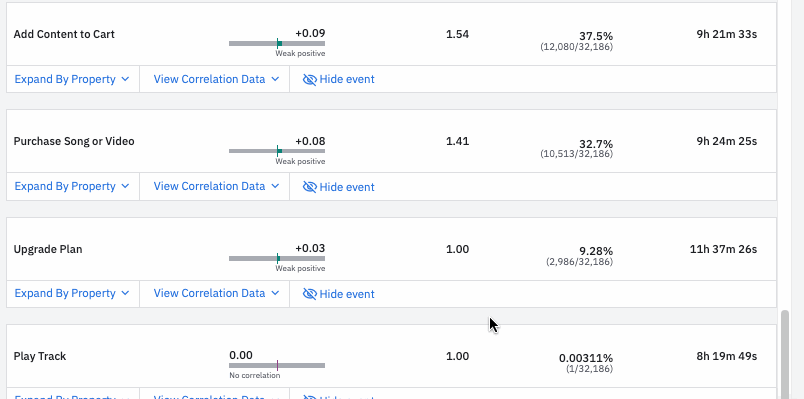The width and height of the screenshot is (804, 399).
Task: Expand By Property for Purchase Song or Video
Action: point(72,187)
